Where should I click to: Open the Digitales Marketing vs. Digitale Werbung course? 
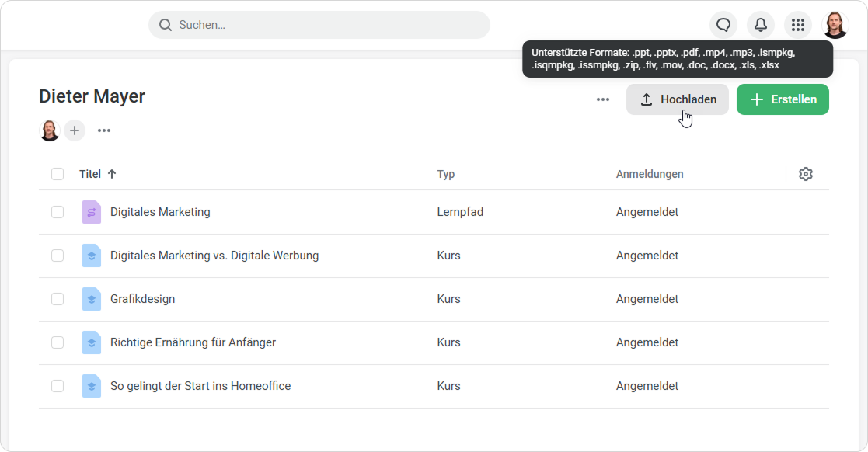214,256
